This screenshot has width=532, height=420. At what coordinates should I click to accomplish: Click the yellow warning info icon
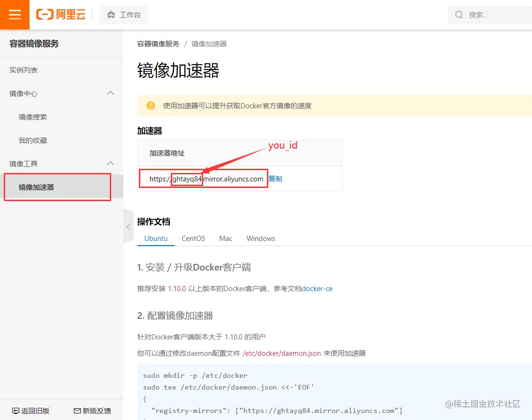151,106
